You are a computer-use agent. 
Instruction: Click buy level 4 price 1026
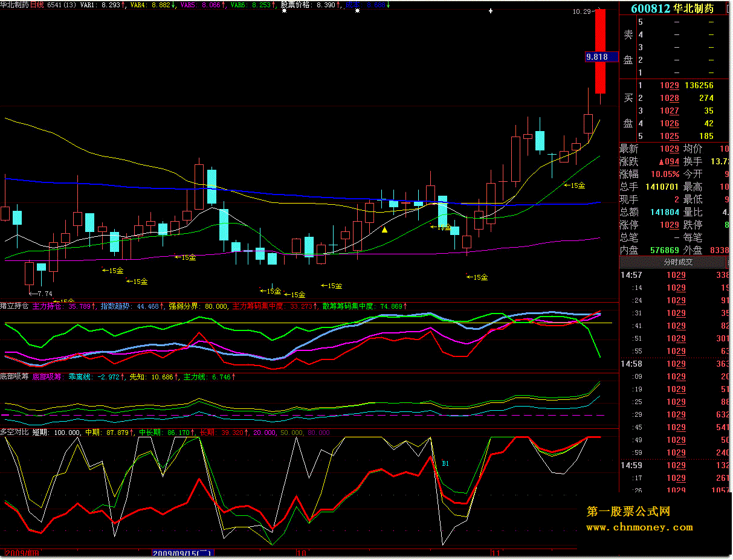pos(669,123)
